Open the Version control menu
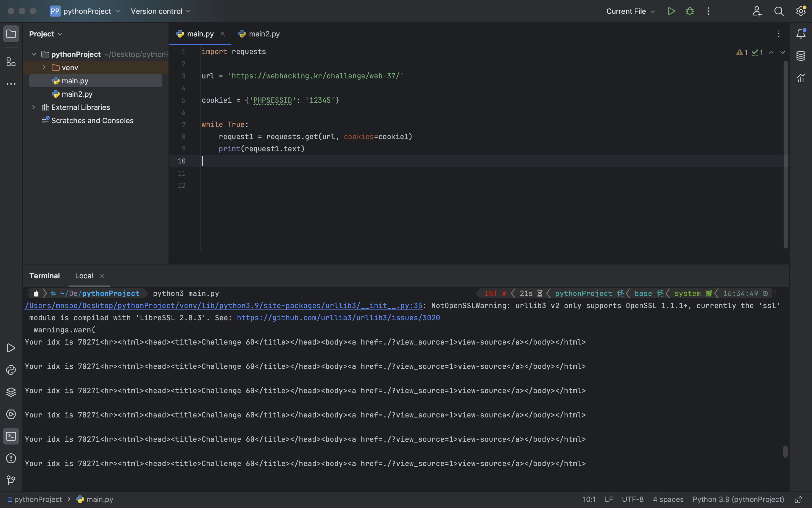This screenshot has height=508, width=812. pyautogui.click(x=161, y=11)
